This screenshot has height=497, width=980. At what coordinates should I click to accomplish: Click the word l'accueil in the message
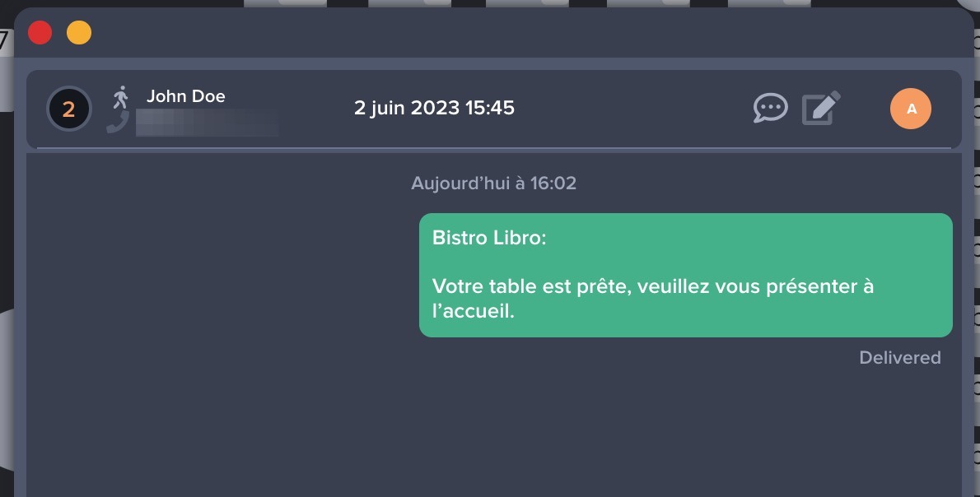474,312
